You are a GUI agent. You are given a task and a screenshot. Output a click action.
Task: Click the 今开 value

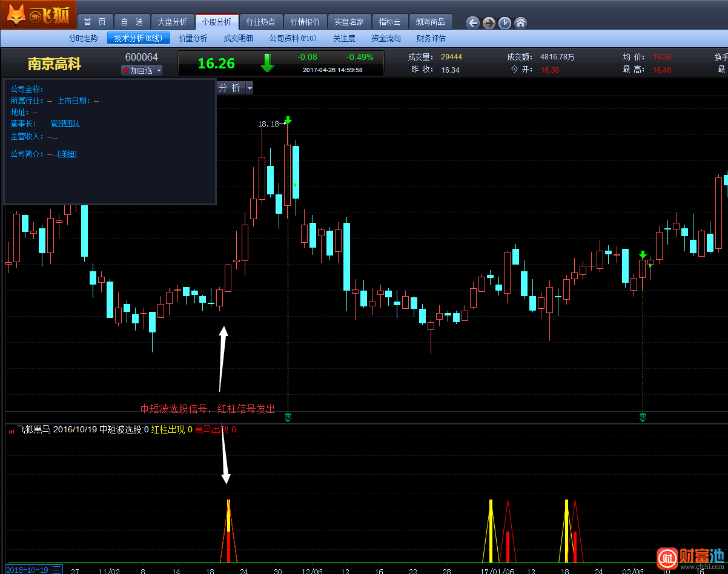pyautogui.click(x=550, y=70)
